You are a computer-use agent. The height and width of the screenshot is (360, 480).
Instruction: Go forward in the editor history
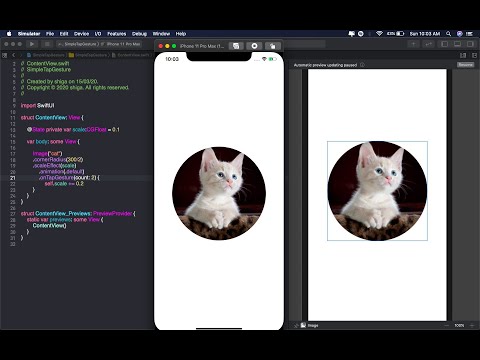point(21,55)
